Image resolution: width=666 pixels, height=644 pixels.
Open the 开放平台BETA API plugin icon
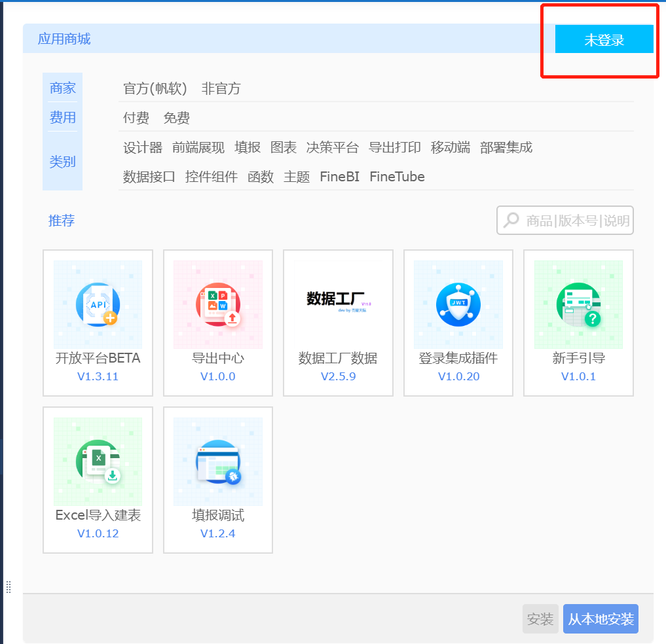tap(98, 304)
